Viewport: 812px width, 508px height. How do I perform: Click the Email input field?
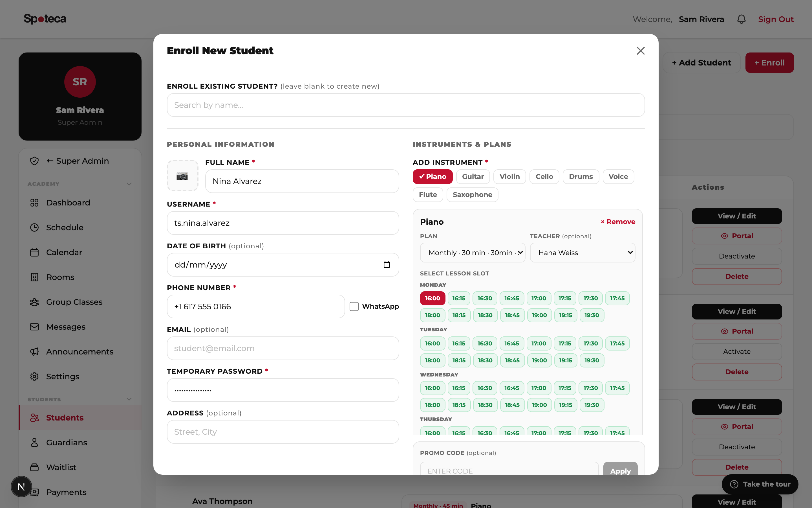pos(283,349)
